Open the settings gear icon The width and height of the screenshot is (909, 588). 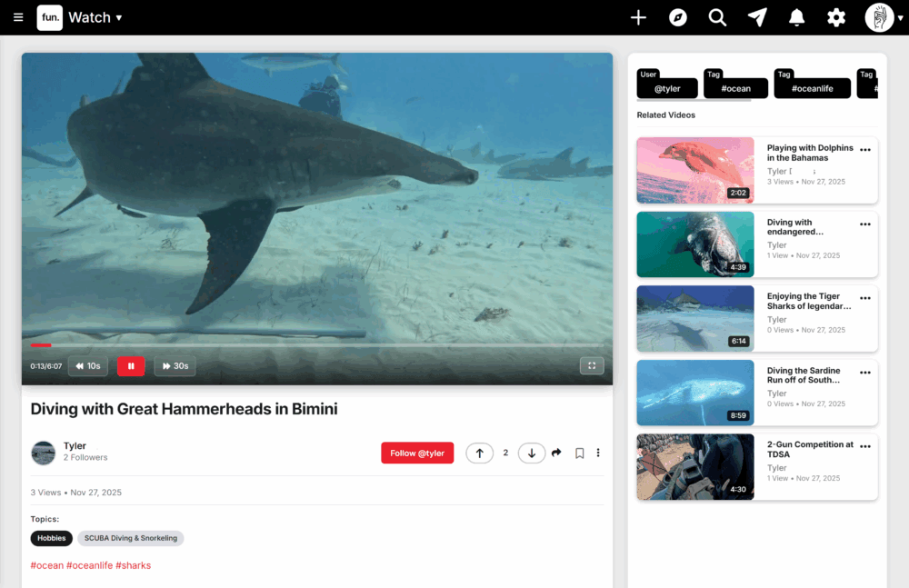[836, 17]
